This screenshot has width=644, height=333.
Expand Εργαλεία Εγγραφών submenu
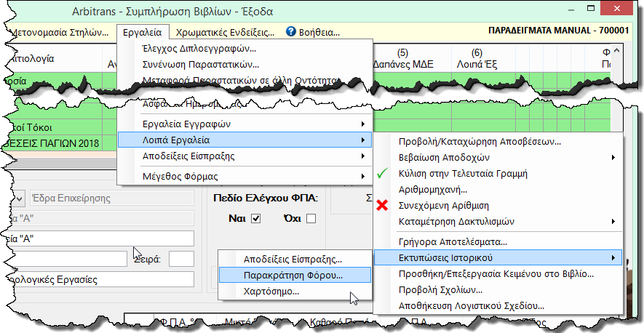click(x=245, y=124)
